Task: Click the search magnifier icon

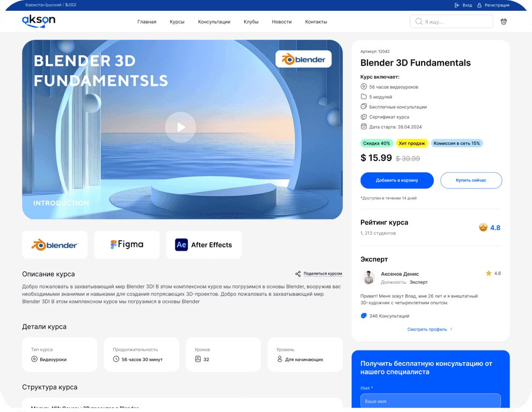Action: point(418,21)
